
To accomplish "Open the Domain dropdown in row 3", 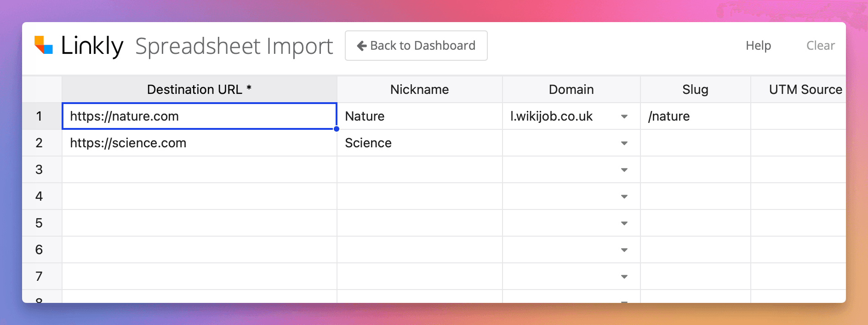I will (624, 170).
